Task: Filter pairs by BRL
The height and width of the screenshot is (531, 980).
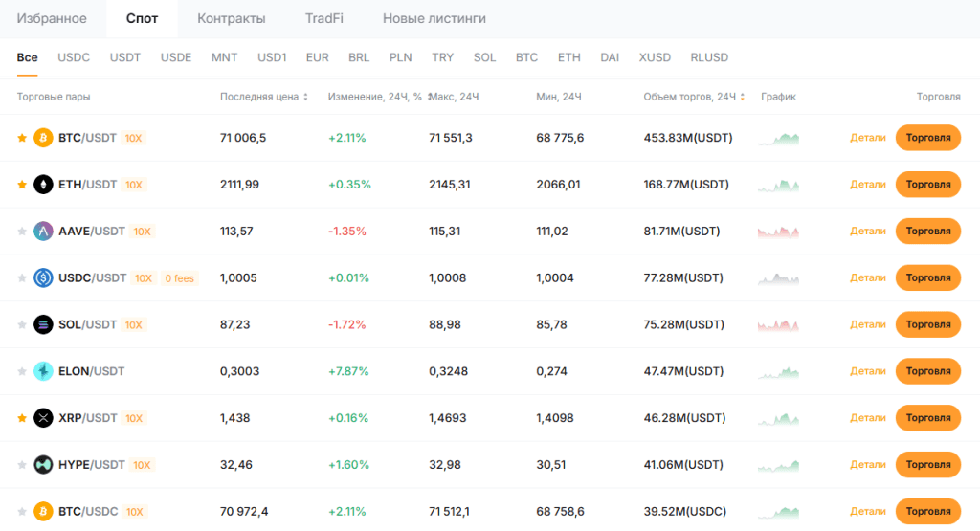Action: tap(359, 57)
